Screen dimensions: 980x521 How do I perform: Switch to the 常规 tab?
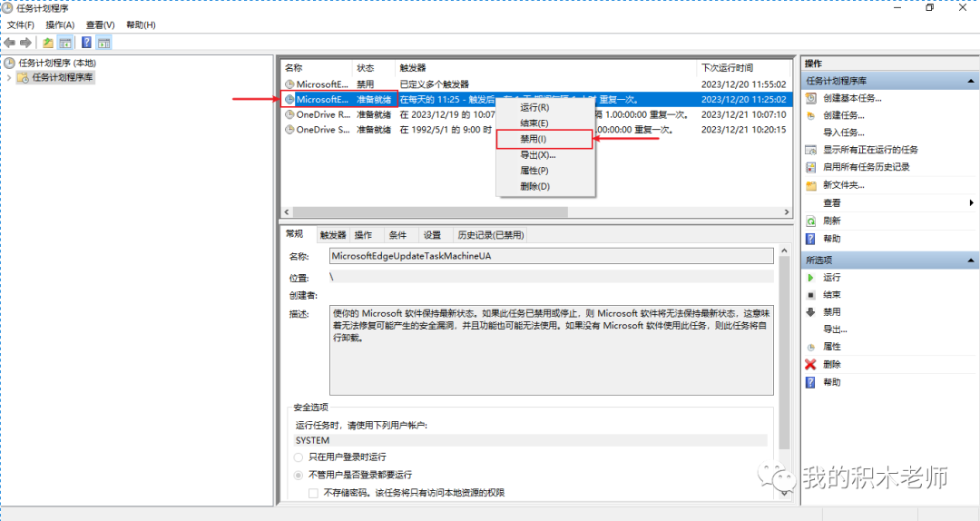pyautogui.click(x=295, y=234)
